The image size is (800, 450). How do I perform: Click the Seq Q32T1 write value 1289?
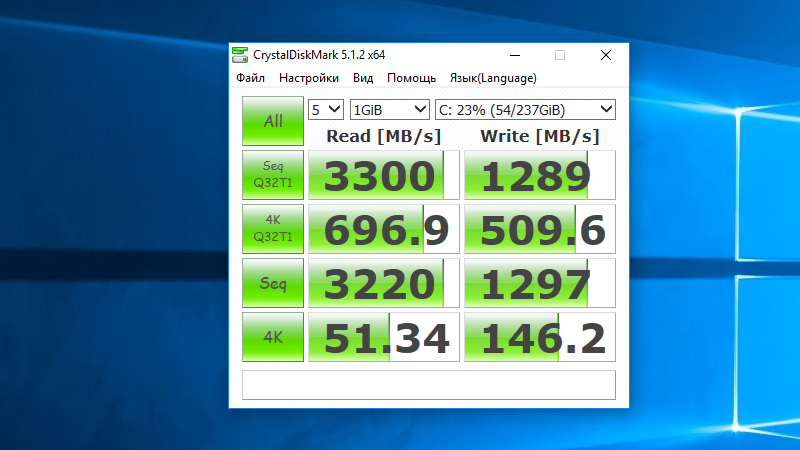coord(540,175)
